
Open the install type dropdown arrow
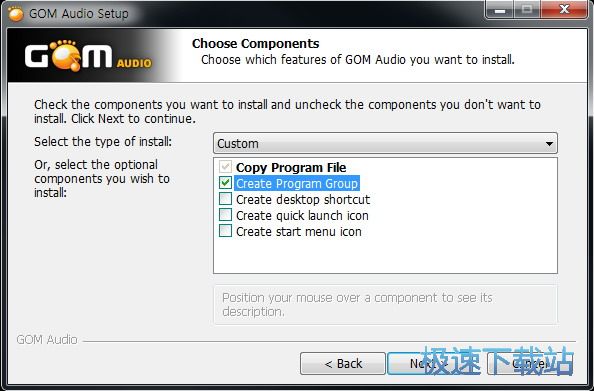tap(549, 144)
